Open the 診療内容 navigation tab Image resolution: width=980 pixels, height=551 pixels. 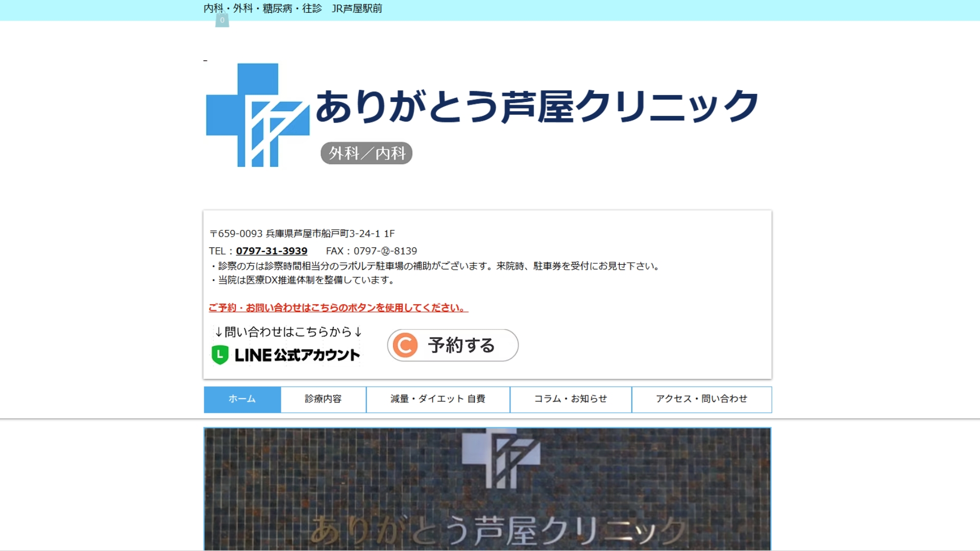pyautogui.click(x=323, y=399)
